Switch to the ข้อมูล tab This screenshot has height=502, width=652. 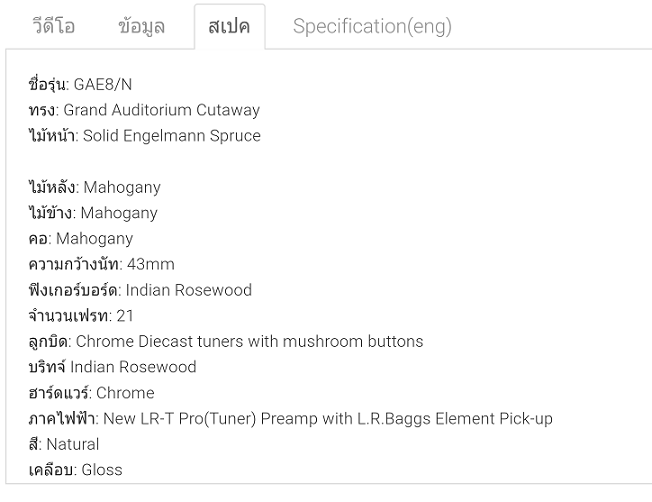(141, 26)
